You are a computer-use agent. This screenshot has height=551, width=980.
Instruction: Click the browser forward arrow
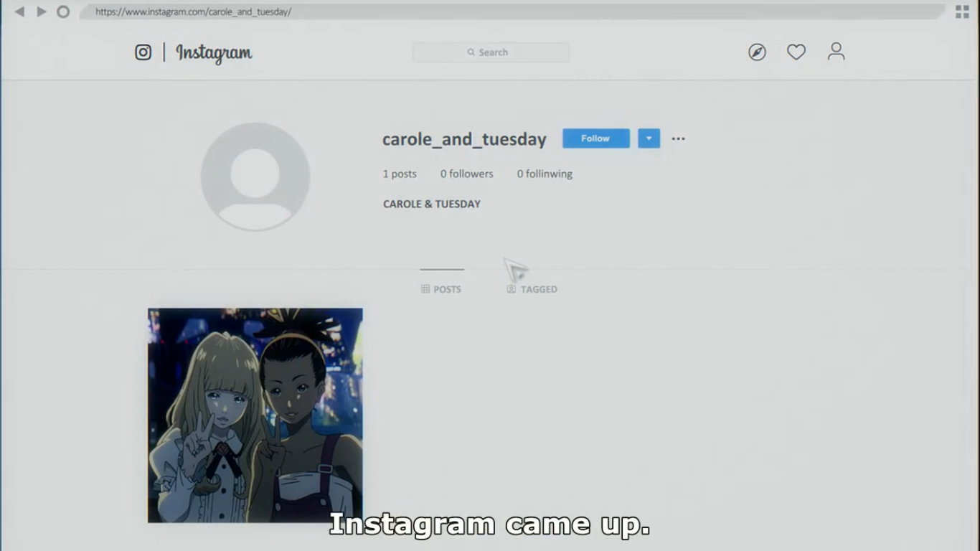(x=42, y=11)
